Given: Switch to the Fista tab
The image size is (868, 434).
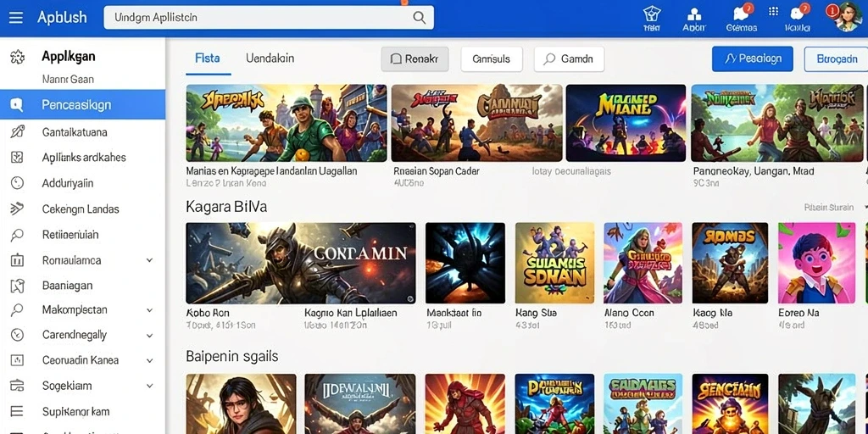Looking at the screenshot, I should tap(208, 58).
